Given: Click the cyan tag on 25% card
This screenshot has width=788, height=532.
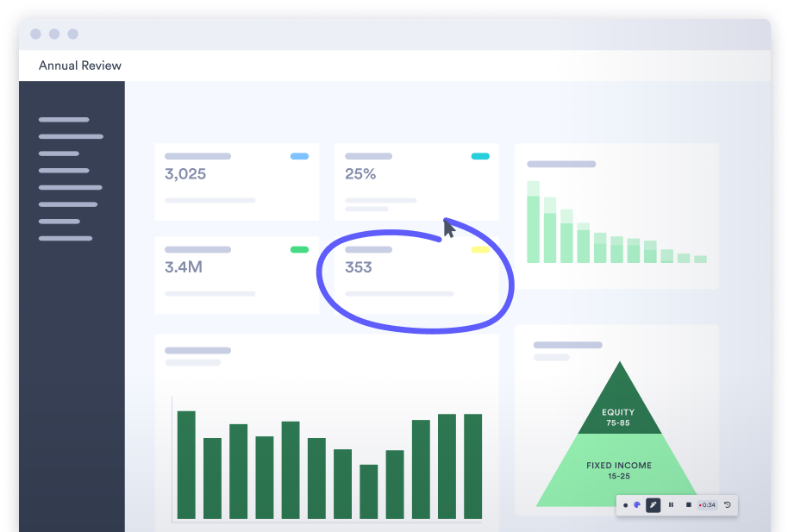Looking at the screenshot, I should tap(480, 156).
